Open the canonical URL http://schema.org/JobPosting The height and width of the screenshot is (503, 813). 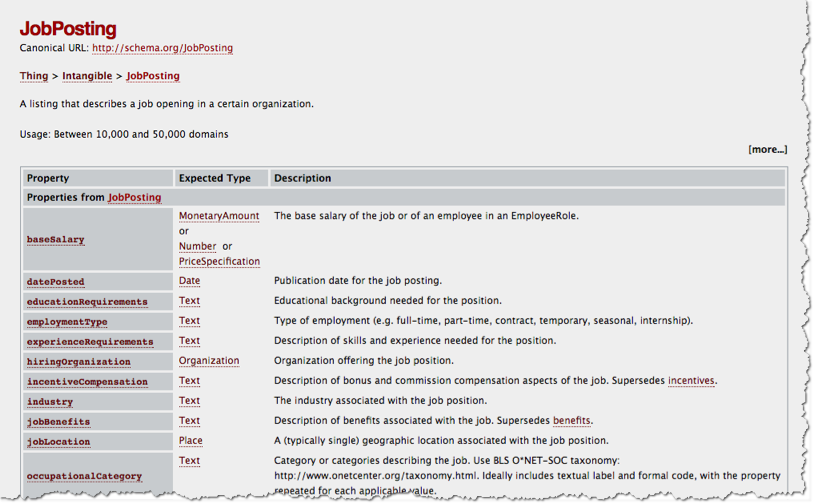click(162, 48)
